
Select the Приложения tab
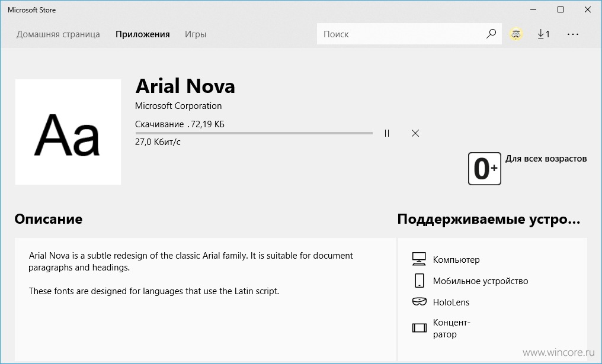pos(142,34)
